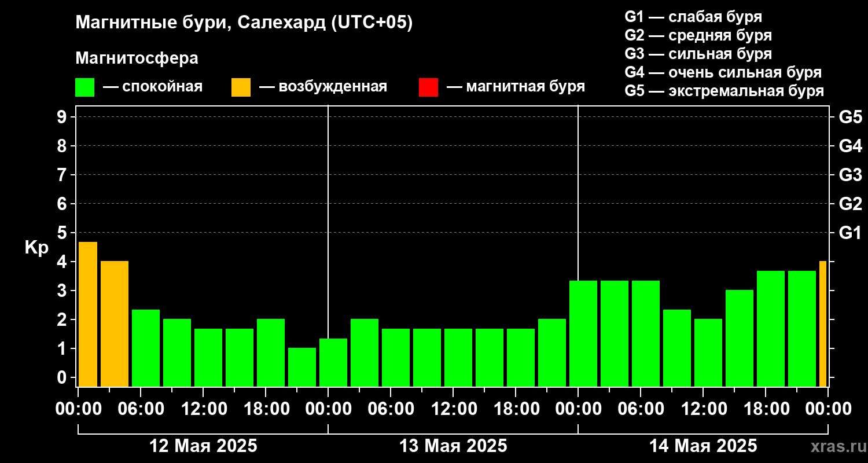The height and width of the screenshot is (463, 868).
Task: Click the first green bar of 14 May at 00:00
Action: [x=583, y=333]
